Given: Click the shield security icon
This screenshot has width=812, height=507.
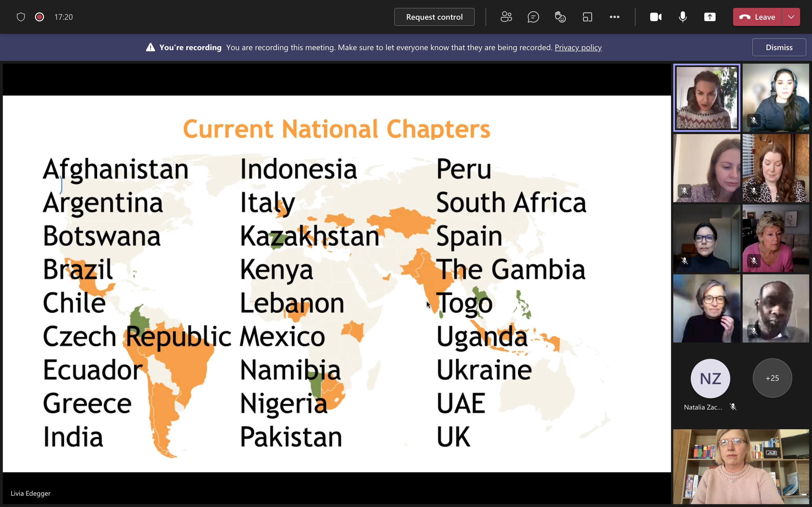Looking at the screenshot, I should (21, 17).
